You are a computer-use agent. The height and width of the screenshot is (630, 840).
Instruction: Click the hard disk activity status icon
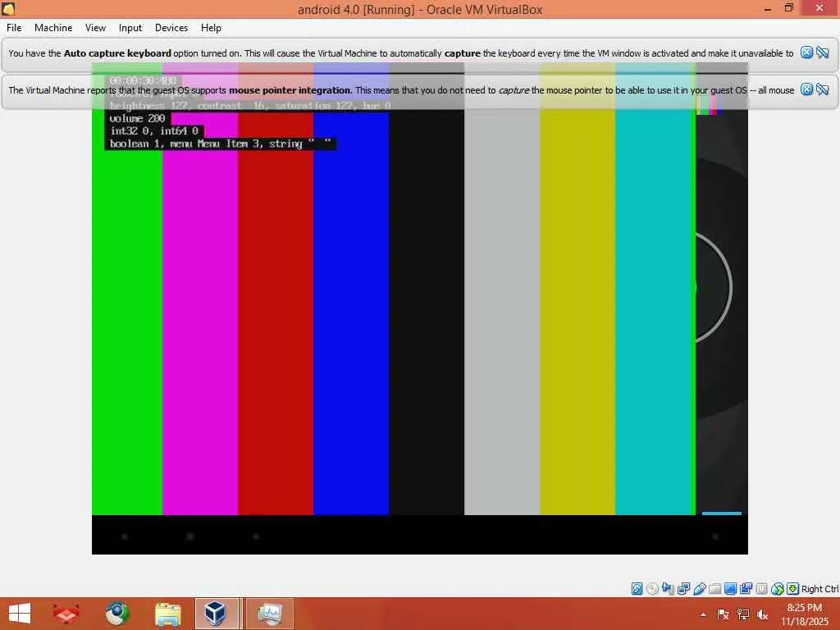(637, 589)
